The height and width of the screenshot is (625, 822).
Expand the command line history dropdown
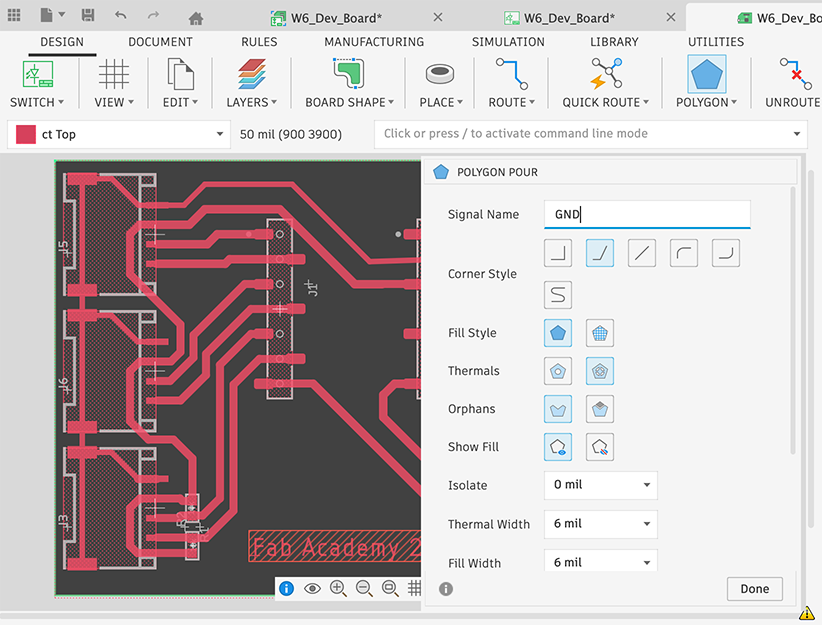point(797,134)
